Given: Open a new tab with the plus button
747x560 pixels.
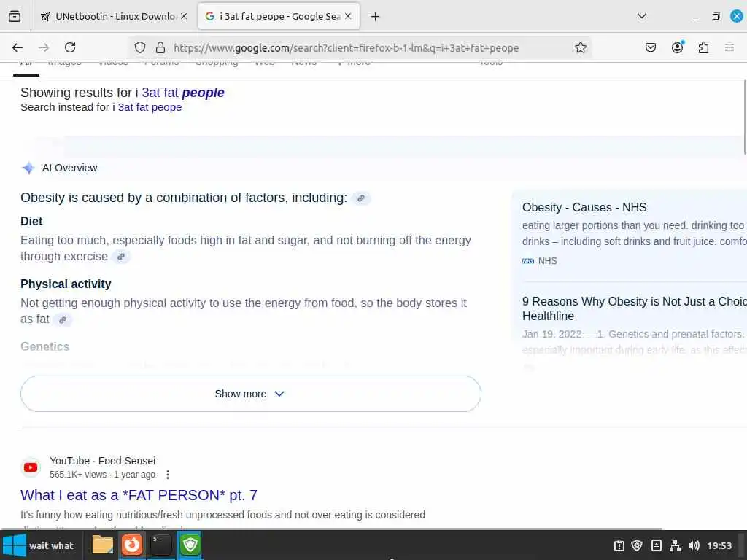Looking at the screenshot, I should (x=376, y=17).
